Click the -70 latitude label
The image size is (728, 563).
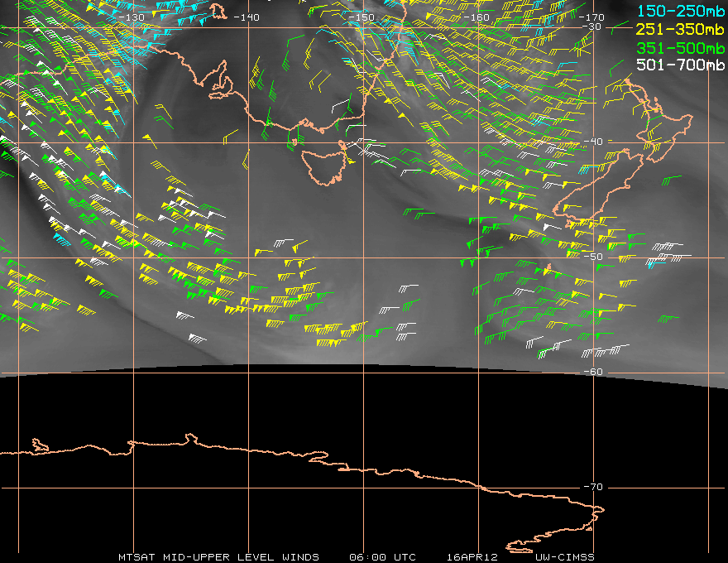pos(593,487)
